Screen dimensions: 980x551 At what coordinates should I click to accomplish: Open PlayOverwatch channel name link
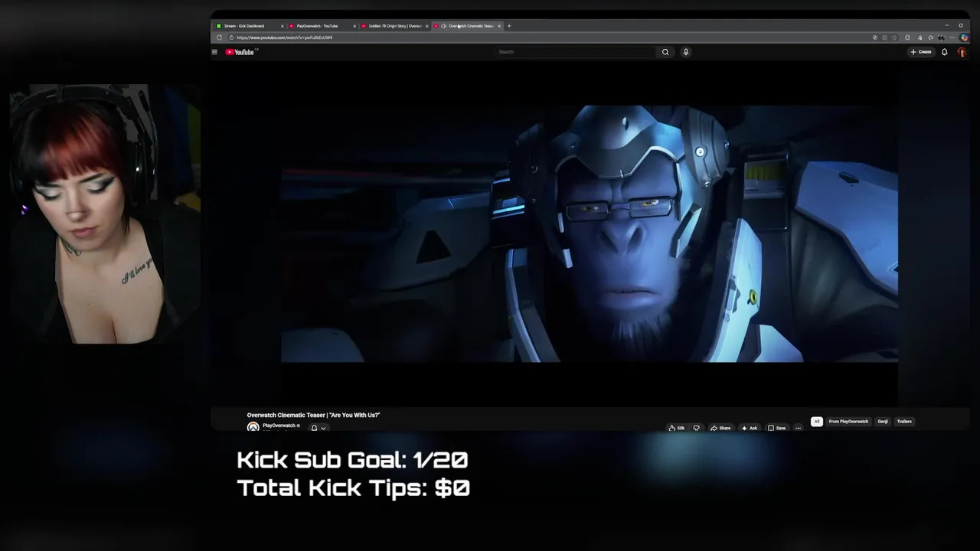(279, 425)
